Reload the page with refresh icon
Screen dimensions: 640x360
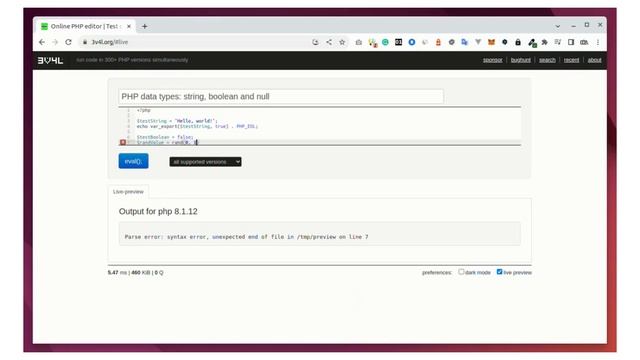coord(69,42)
